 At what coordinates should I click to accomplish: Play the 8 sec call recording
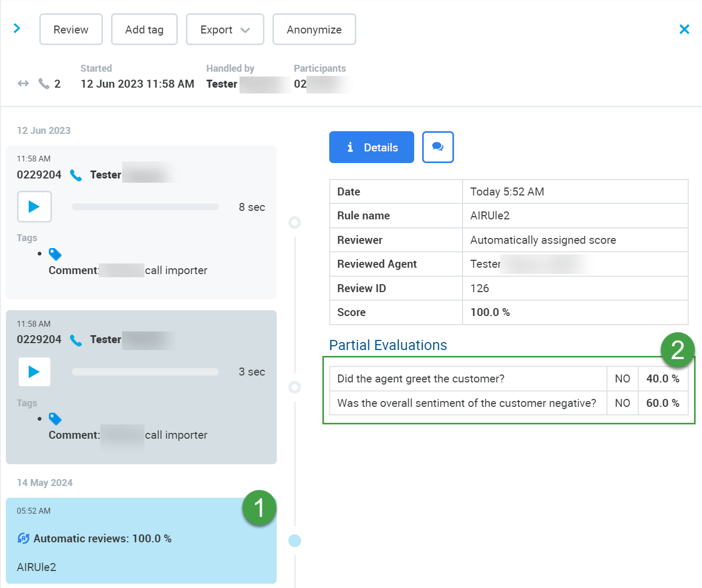(35, 207)
